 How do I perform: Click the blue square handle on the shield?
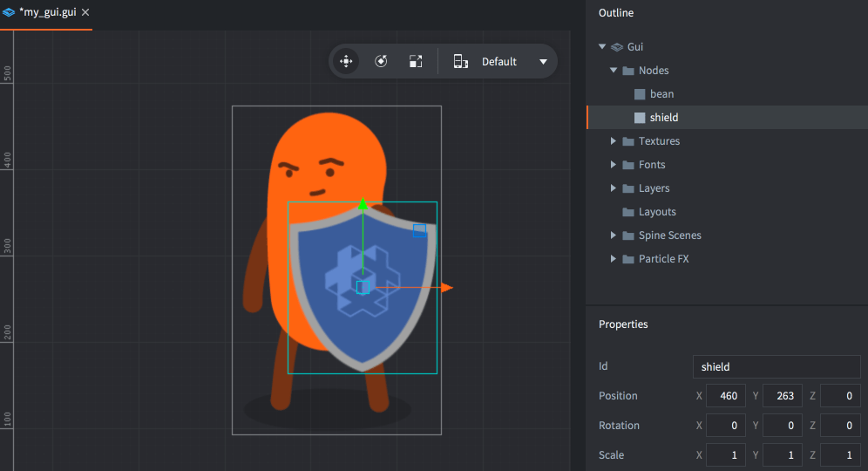[x=419, y=230]
